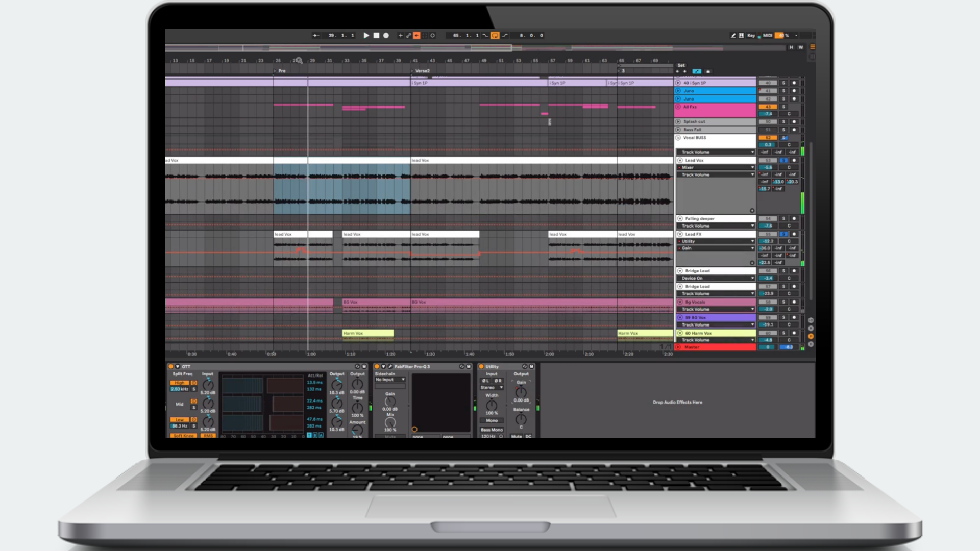This screenshot has height=551, width=980.
Task: Click Soft Knee button in OTT
Action: tap(183, 436)
